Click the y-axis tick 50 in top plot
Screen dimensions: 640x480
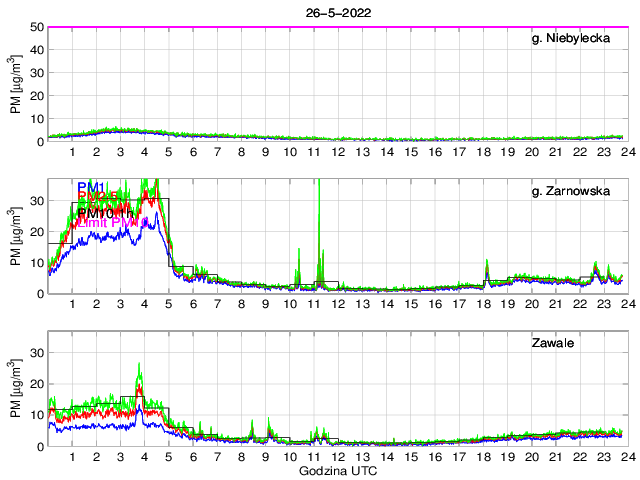[34, 27]
